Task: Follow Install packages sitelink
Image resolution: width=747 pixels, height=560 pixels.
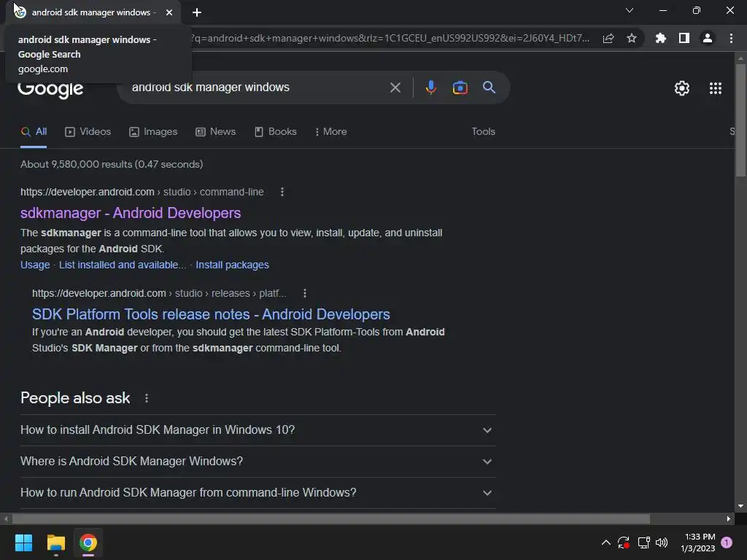Action: [x=233, y=265]
